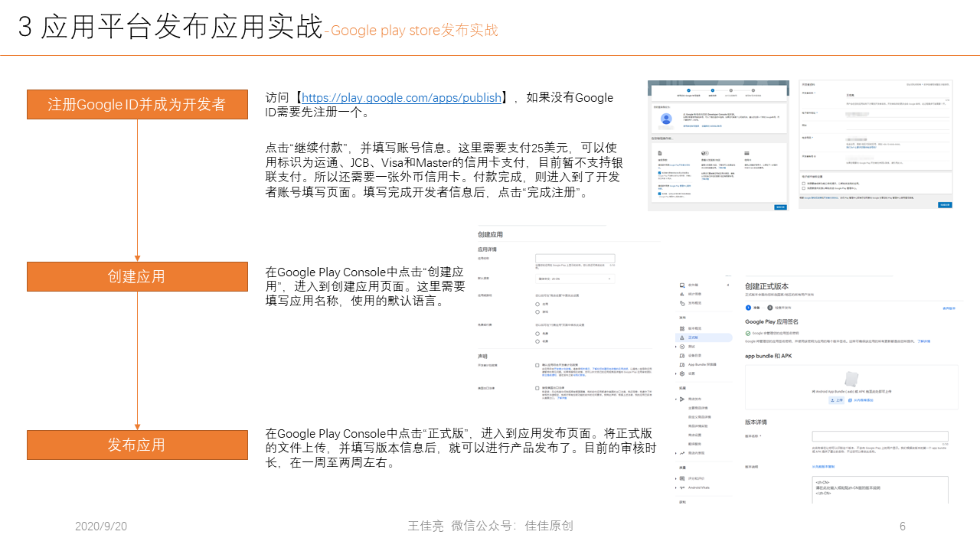Select the 创建应用 step box

point(137,277)
